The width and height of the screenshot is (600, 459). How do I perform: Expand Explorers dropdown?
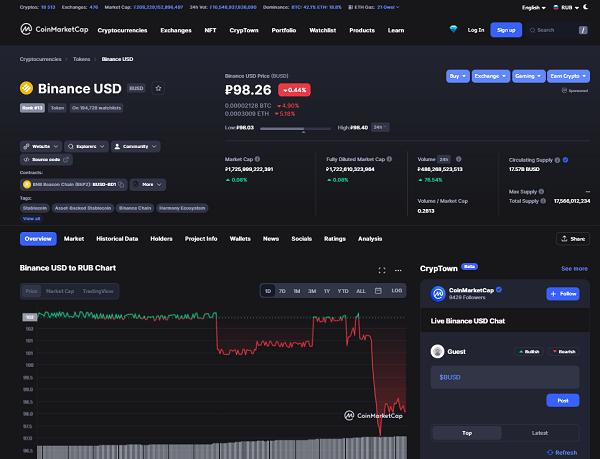86,146
